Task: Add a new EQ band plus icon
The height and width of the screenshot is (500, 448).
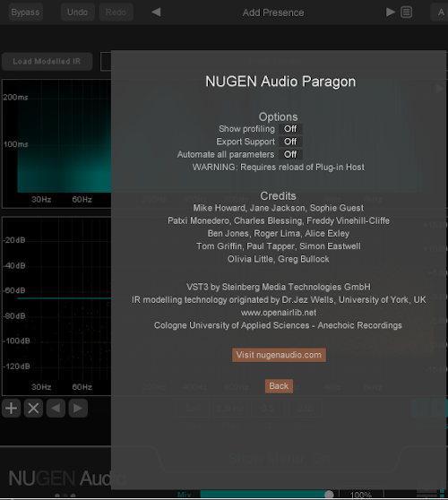Action: click(11, 409)
